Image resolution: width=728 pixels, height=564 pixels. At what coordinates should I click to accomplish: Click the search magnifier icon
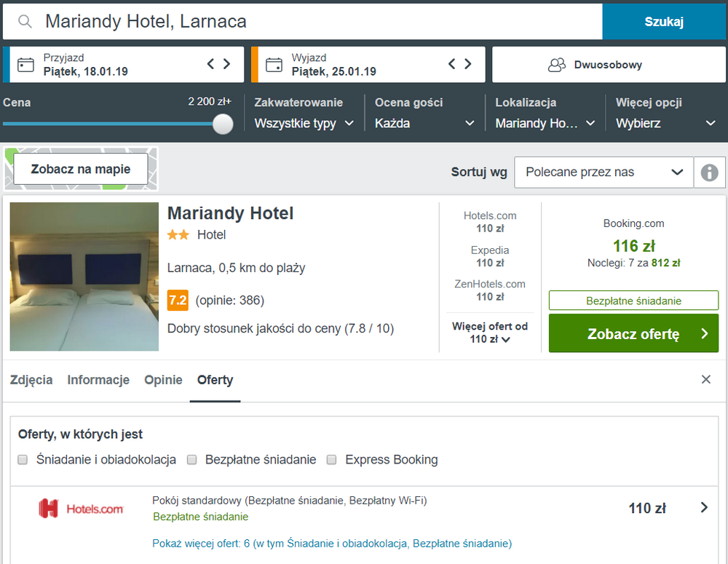point(25,21)
